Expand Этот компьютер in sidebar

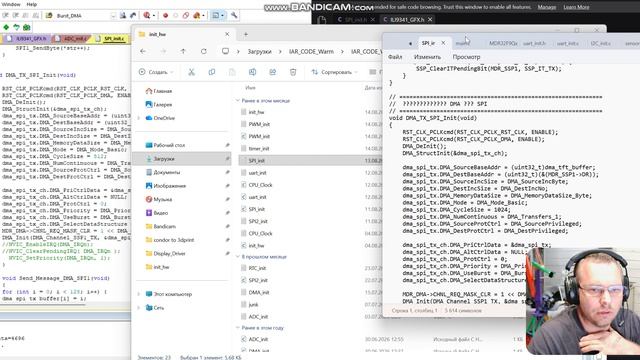point(139,294)
